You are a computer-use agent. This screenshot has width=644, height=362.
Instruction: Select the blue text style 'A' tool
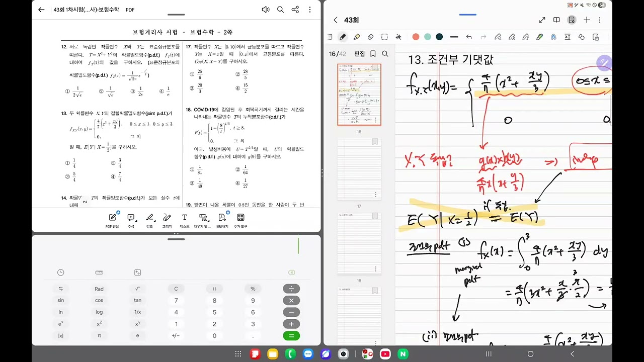pyautogui.click(x=553, y=37)
